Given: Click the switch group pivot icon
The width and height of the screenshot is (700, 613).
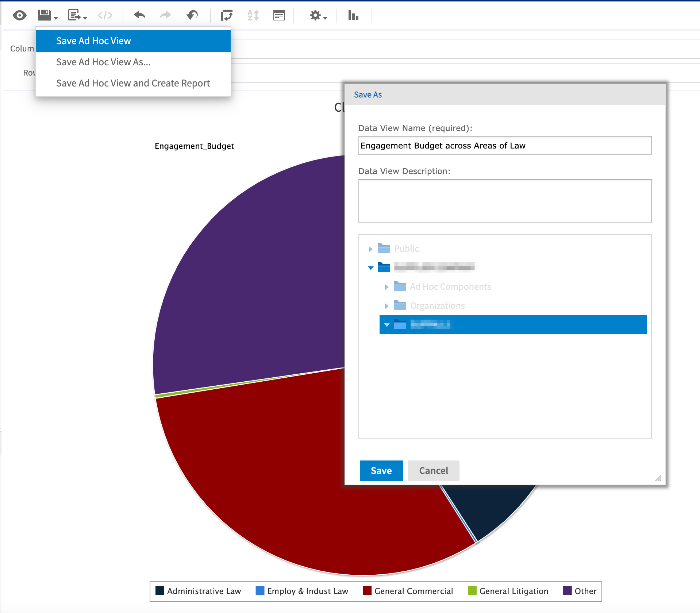Looking at the screenshot, I should point(227,15).
